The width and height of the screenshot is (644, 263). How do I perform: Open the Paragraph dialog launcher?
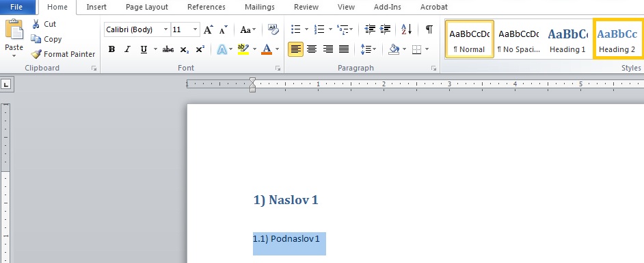(433, 68)
